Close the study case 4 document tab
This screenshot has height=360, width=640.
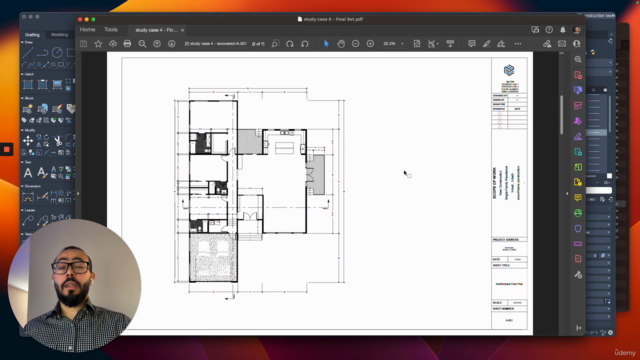(182, 30)
